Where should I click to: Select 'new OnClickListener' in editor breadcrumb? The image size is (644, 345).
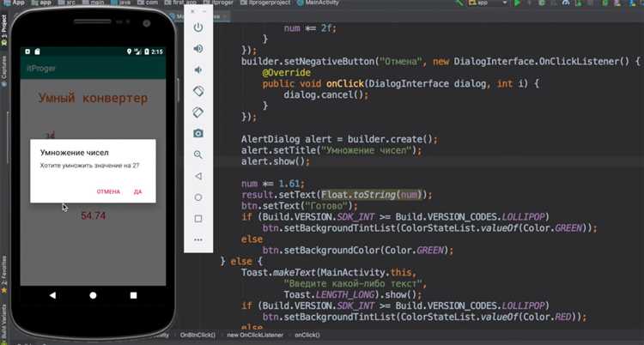[255, 335]
